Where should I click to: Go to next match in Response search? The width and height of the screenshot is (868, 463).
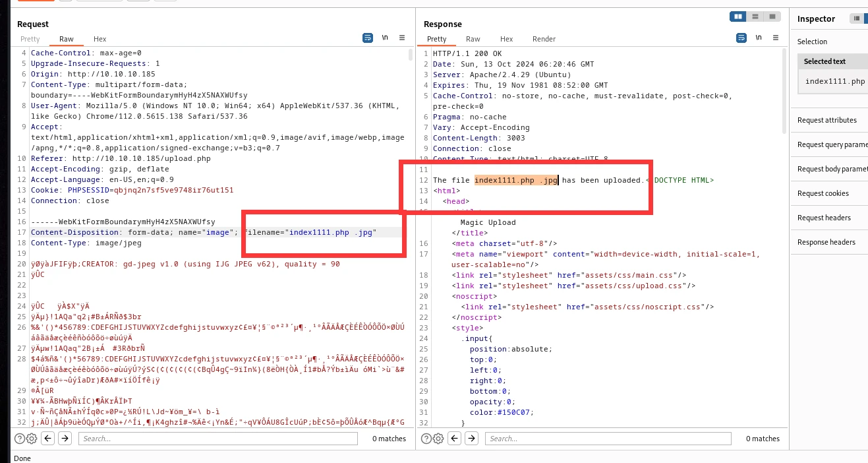[x=472, y=439]
